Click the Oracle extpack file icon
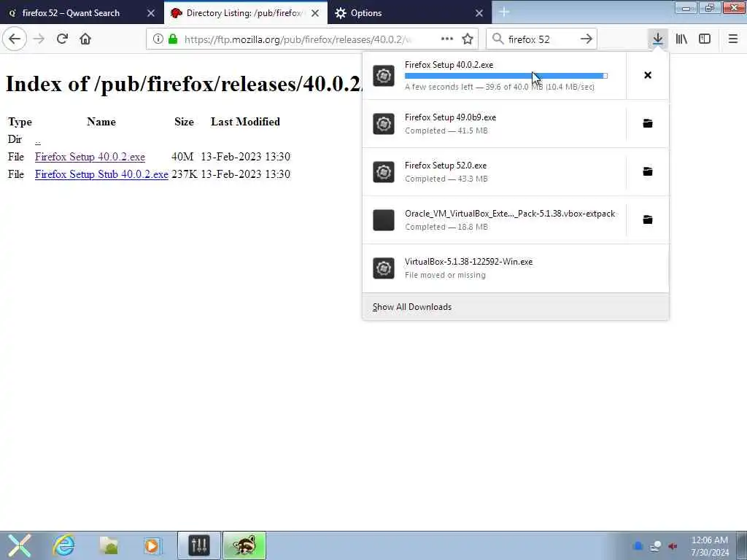Screen dimensions: 747x560 (384, 220)
